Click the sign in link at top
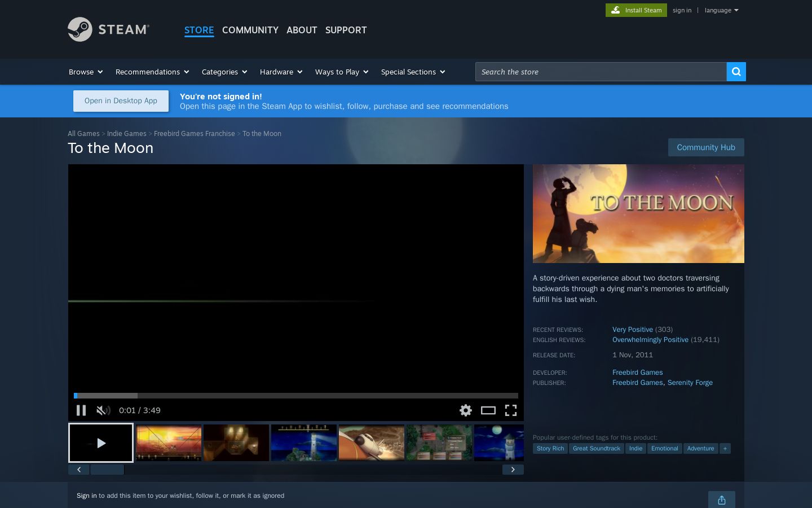 click(682, 10)
